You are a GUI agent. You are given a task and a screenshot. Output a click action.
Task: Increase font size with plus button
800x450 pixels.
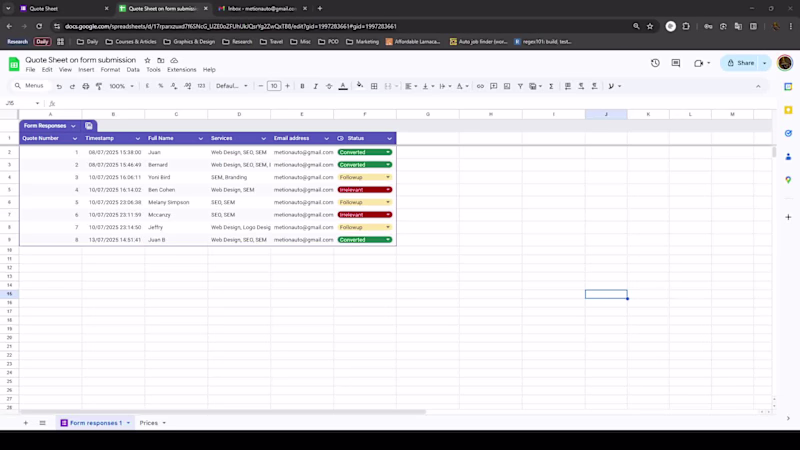[287, 86]
